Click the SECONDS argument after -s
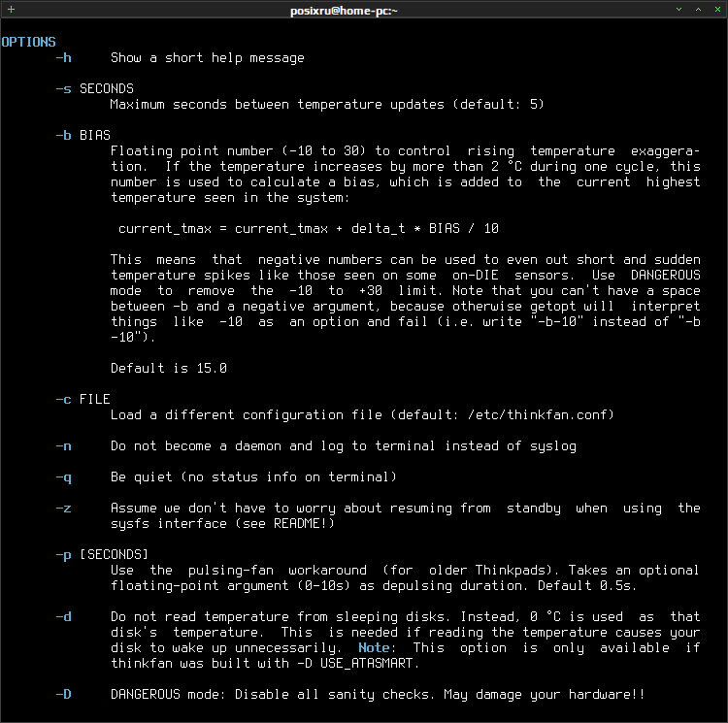The height and width of the screenshot is (723, 728). pos(107,88)
